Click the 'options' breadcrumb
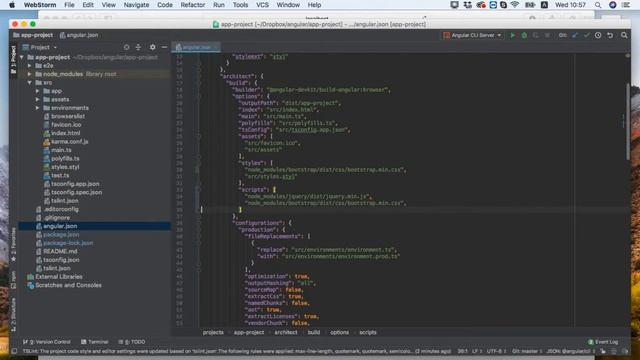This screenshot has height=360, width=640. 339,333
